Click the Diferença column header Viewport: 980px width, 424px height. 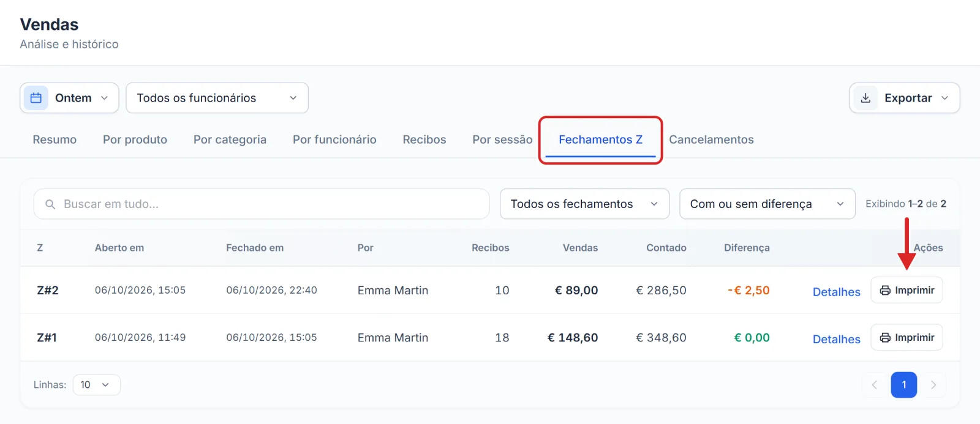(x=747, y=248)
